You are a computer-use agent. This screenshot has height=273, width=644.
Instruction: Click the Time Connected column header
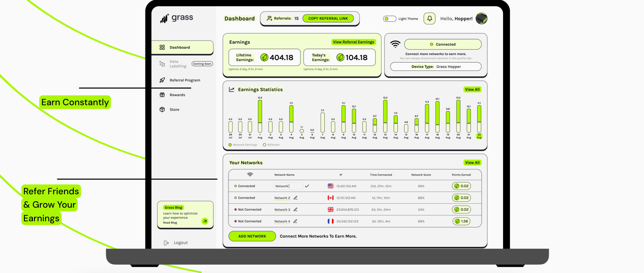pos(381,175)
